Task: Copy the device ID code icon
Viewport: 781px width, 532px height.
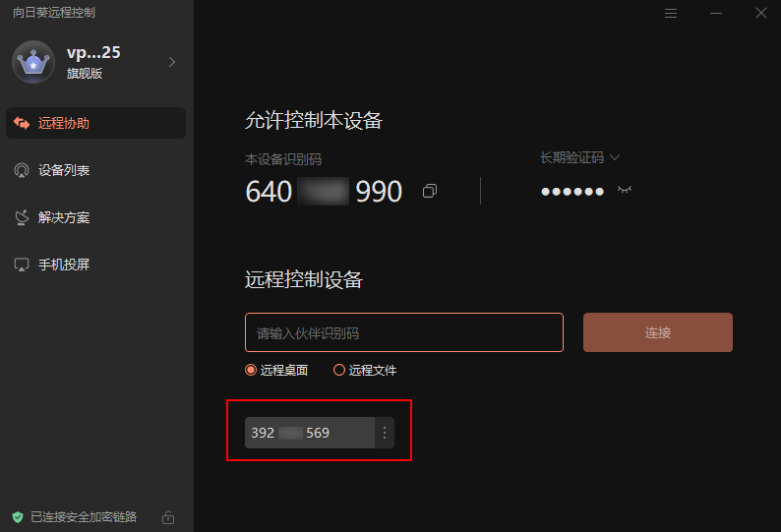Action: (x=430, y=191)
